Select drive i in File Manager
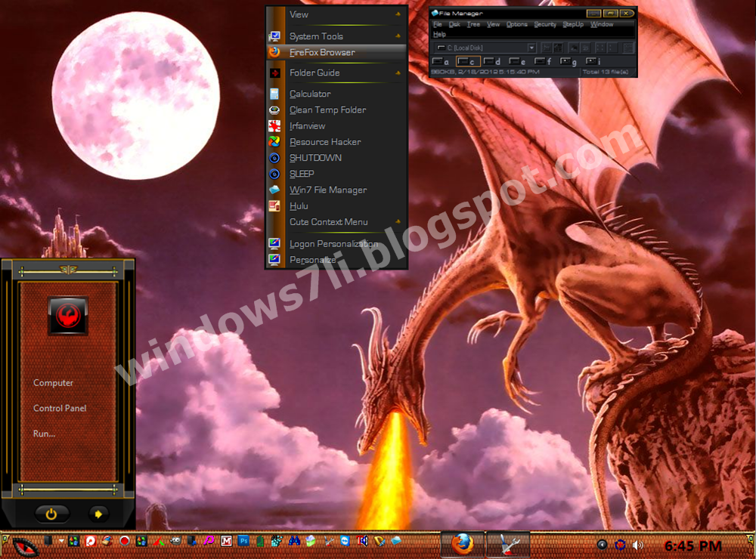The height and width of the screenshot is (559, 756). pos(593,61)
